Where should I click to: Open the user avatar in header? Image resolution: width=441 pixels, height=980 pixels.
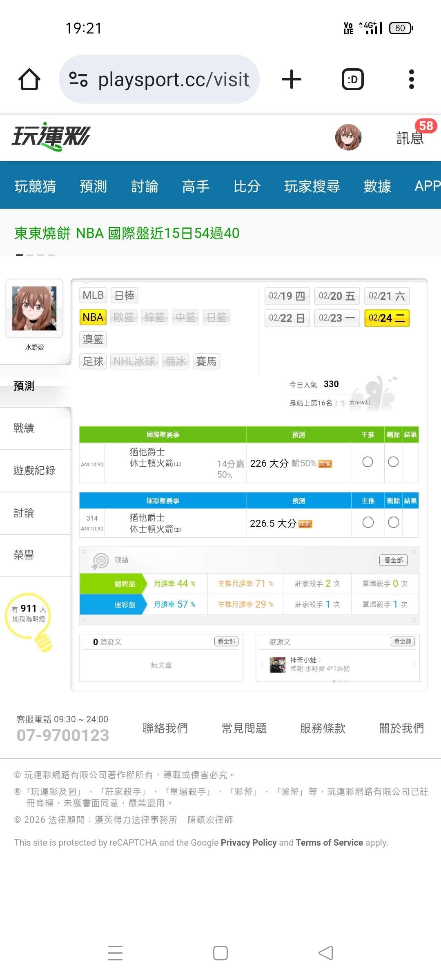(348, 137)
